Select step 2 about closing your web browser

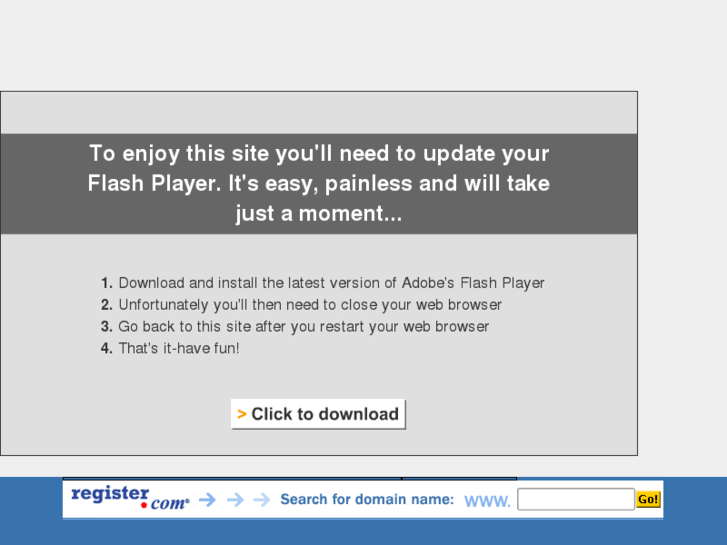(301, 305)
